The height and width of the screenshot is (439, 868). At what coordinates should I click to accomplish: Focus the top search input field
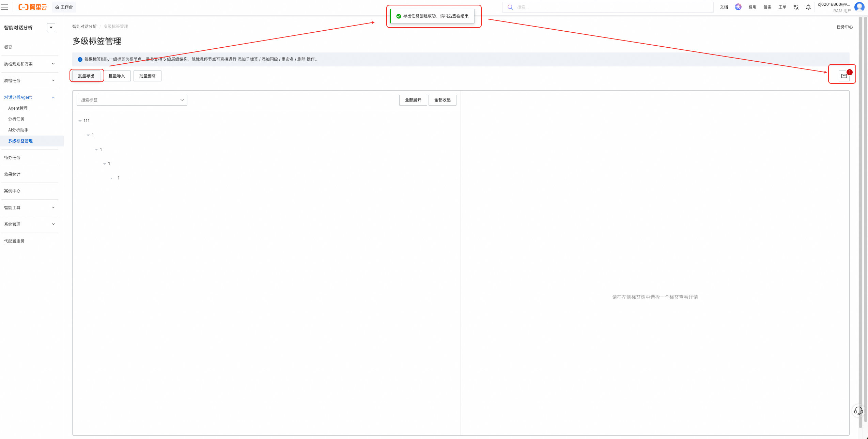click(x=607, y=7)
